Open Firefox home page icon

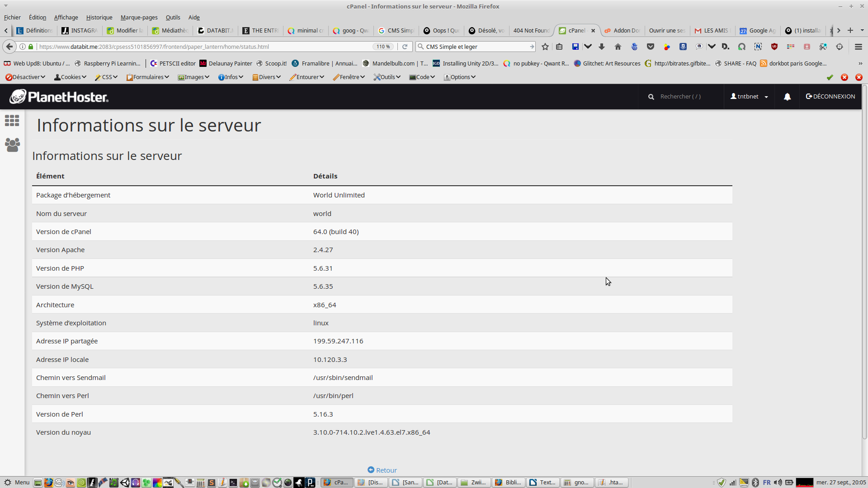coord(618,47)
